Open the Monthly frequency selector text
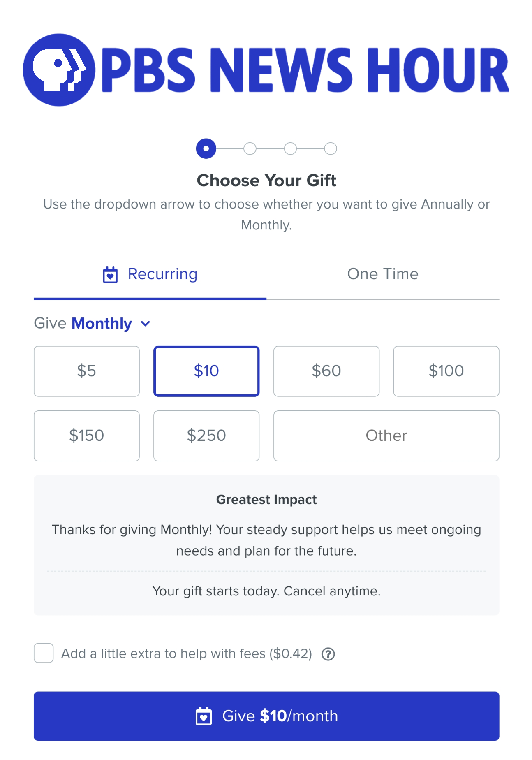Screen dimensions: 532x760 tap(102, 324)
